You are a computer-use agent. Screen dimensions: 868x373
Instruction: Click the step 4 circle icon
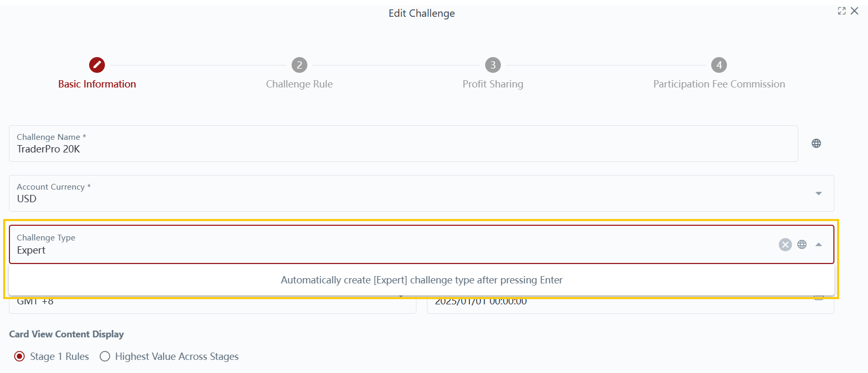point(719,65)
